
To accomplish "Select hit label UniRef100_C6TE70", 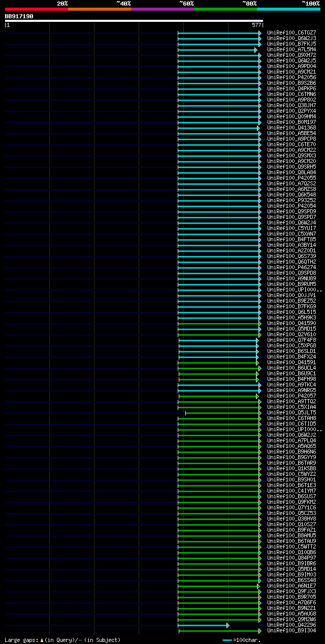I will (291, 145).
